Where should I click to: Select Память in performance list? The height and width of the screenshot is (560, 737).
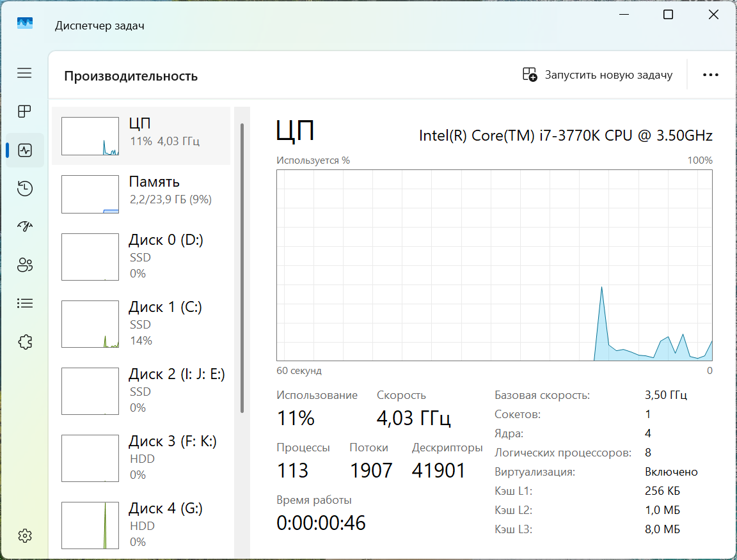click(141, 191)
